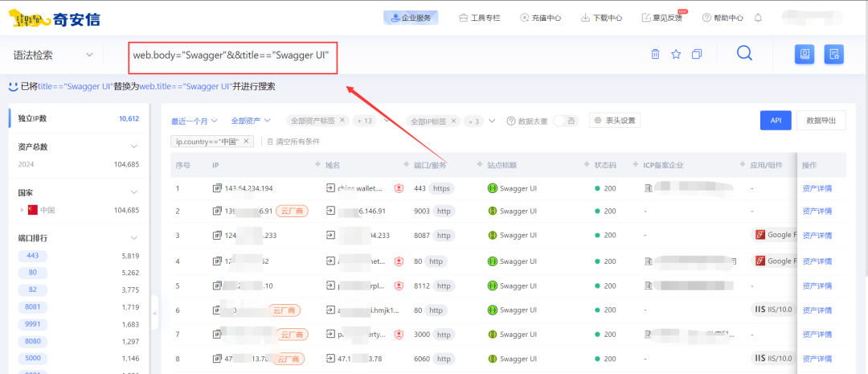This screenshot has width=868, height=374.
Task: Open 资产详情 for row 8
Action: coord(817,359)
